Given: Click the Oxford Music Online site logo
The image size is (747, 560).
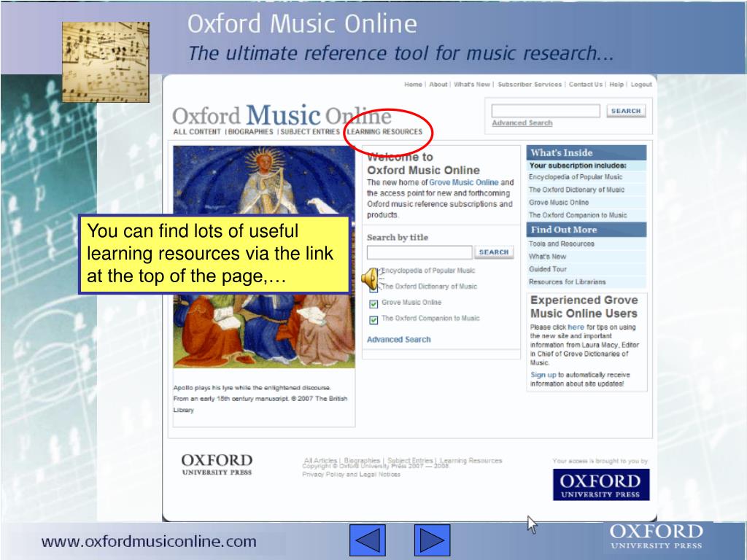Looking at the screenshot, I should 282,116.
